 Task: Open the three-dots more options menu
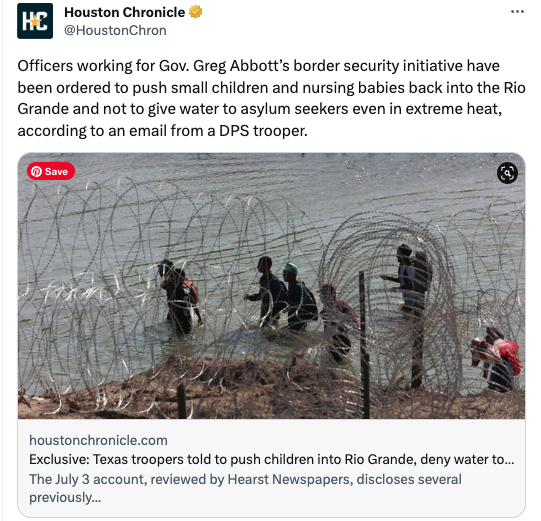pyautogui.click(x=517, y=12)
